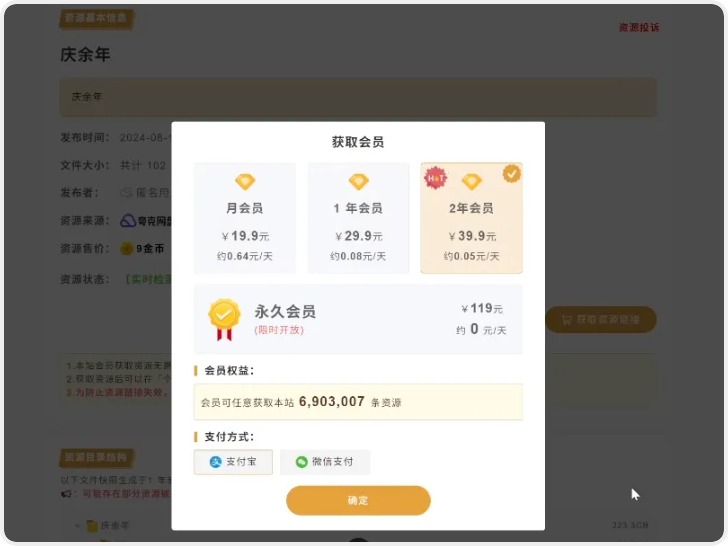The width and height of the screenshot is (728, 548).
Task: Click the 6,903,007 resources count box
Action: [x=358, y=402]
